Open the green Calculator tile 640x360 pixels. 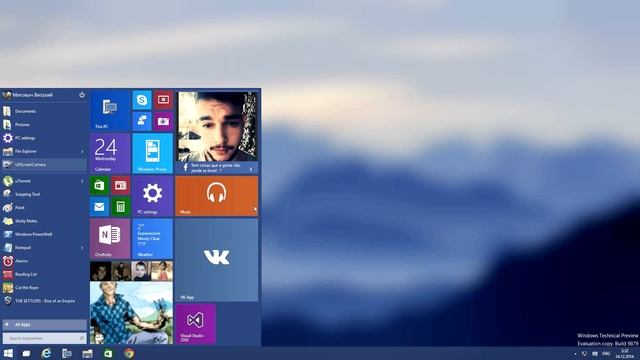(120, 207)
